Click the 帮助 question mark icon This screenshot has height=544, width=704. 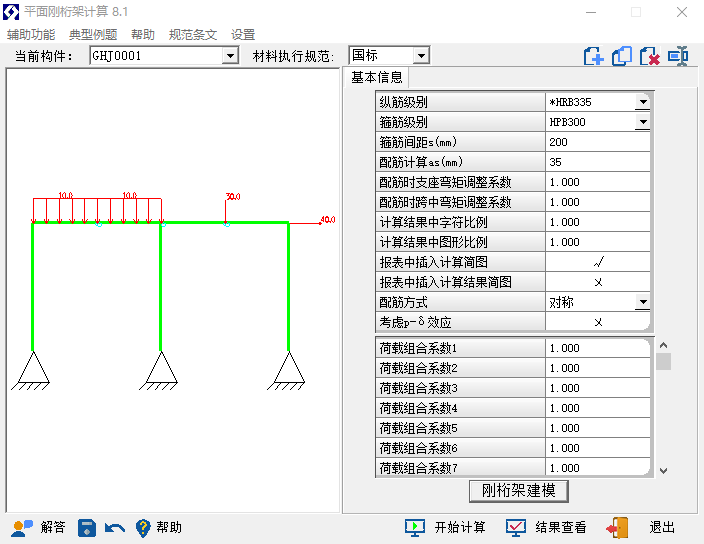point(143,527)
